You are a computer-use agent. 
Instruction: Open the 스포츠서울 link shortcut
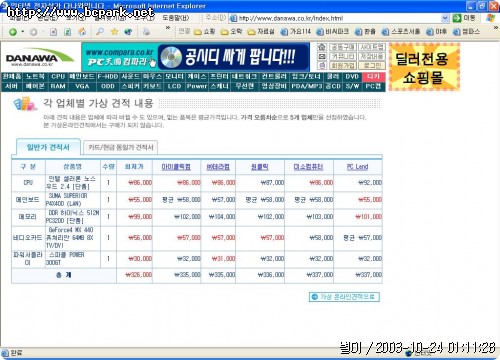click(401, 32)
